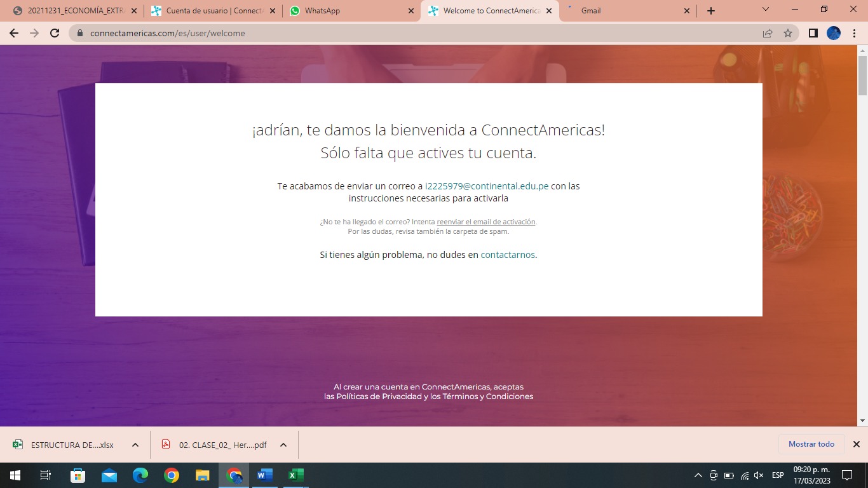Open the first Chrome taskbar icon
Image resolution: width=868 pixels, height=488 pixels.
click(171, 475)
